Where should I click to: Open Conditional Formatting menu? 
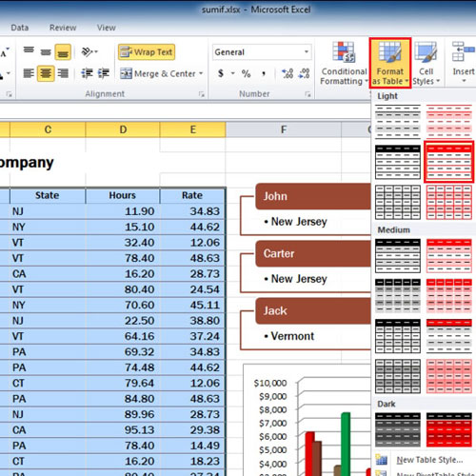coord(344,63)
